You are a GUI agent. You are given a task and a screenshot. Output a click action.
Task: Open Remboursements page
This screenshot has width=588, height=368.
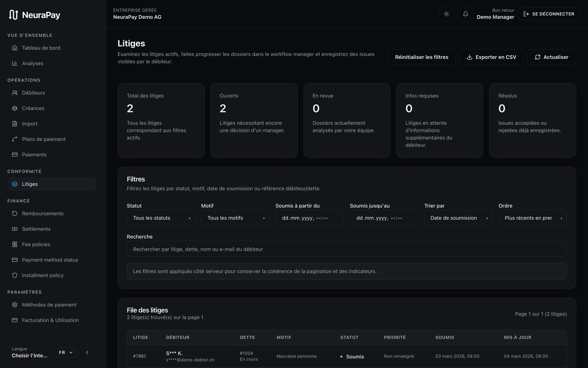click(52, 213)
